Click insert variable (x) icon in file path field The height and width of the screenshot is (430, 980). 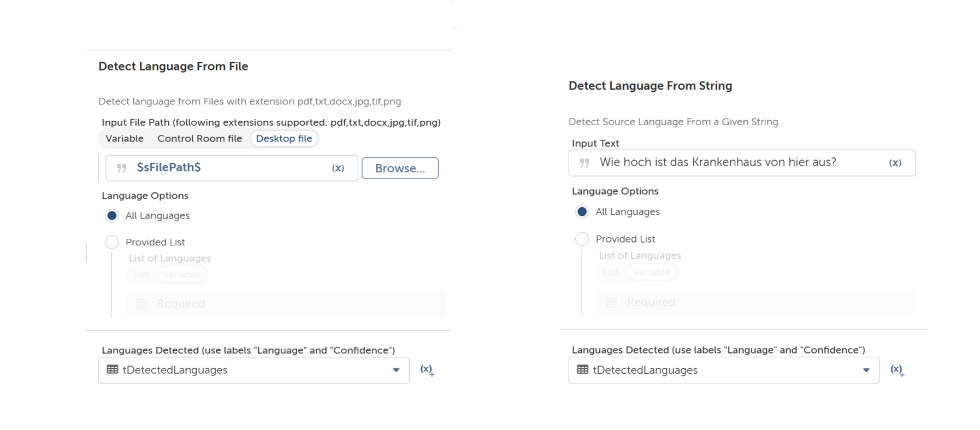point(338,168)
